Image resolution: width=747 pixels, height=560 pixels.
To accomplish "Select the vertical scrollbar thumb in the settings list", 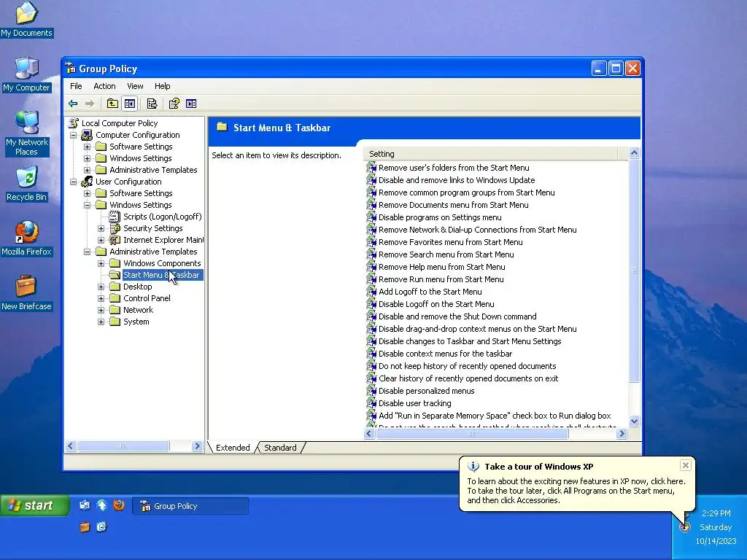I will pos(634,271).
